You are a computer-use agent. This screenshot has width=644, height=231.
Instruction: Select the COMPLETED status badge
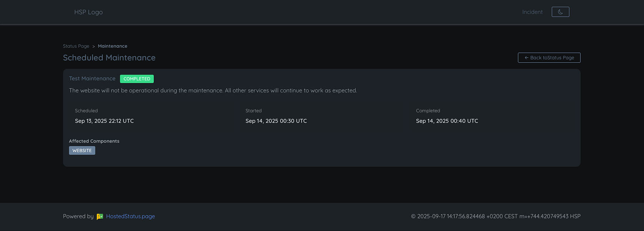click(137, 79)
